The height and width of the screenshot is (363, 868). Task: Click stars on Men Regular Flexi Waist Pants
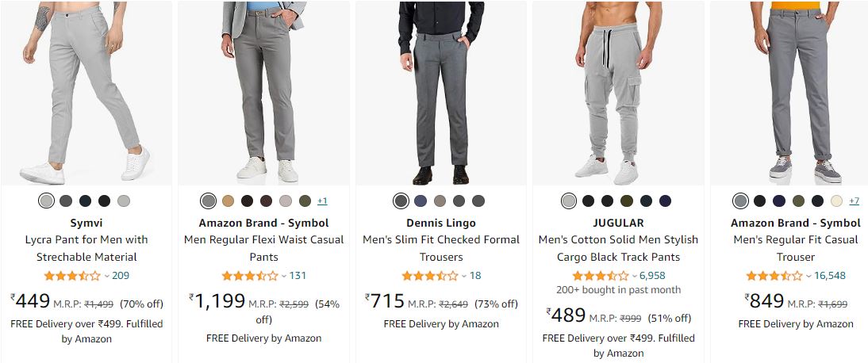pos(250,276)
